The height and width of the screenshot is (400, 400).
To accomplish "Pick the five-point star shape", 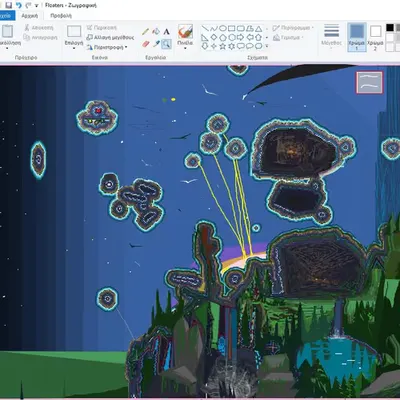I will pos(223,46).
